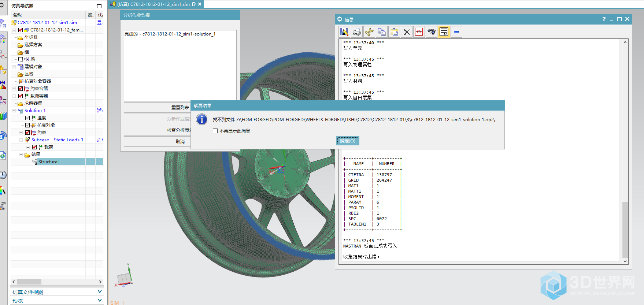The image size is (644, 305).
Task: Expand the 载荷容器 node
Action: (x=14, y=96)
